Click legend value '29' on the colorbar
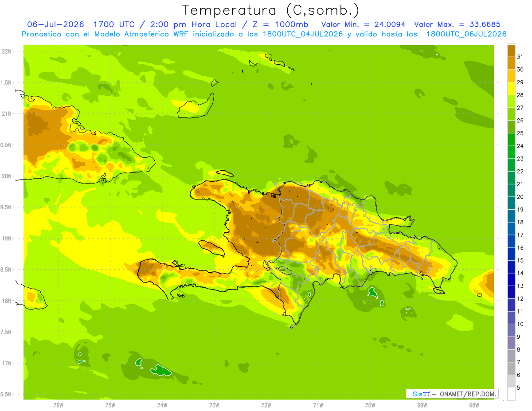Screen dimensions: 532x411 (520, 82)
